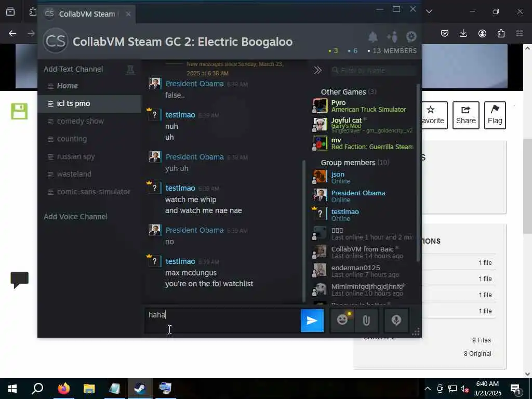Open Windows notification center
This screenshot has height=399, width=532.
(x=516, y=389)
